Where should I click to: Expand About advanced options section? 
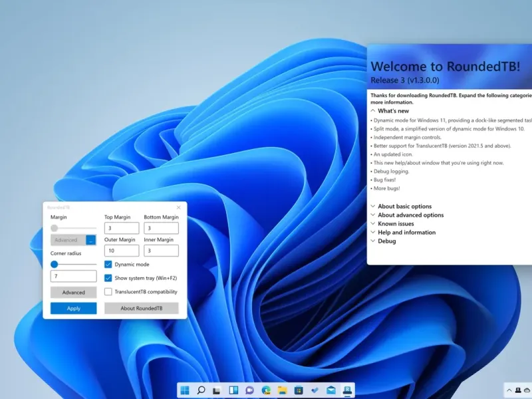[407, 215]
